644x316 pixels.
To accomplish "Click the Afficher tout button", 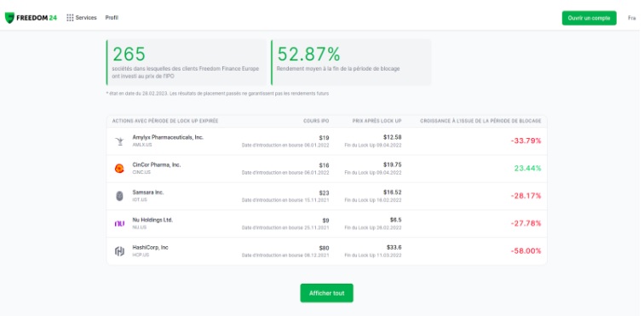I will click(326, 293).
